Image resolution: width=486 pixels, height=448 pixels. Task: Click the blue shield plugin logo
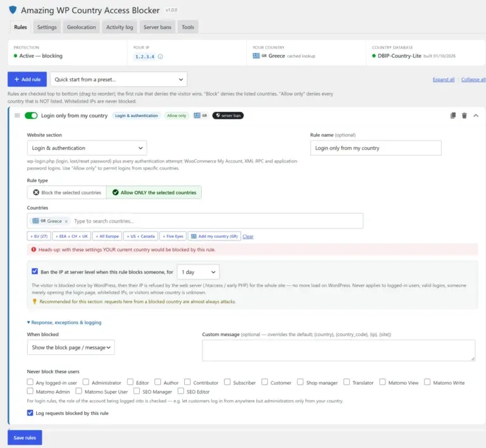(13, 10)
